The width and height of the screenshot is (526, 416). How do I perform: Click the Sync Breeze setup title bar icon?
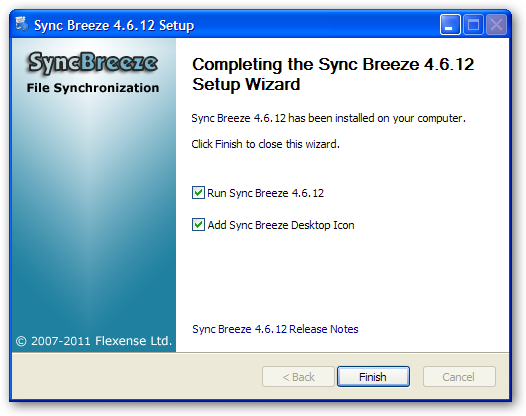tap(22, 24)
